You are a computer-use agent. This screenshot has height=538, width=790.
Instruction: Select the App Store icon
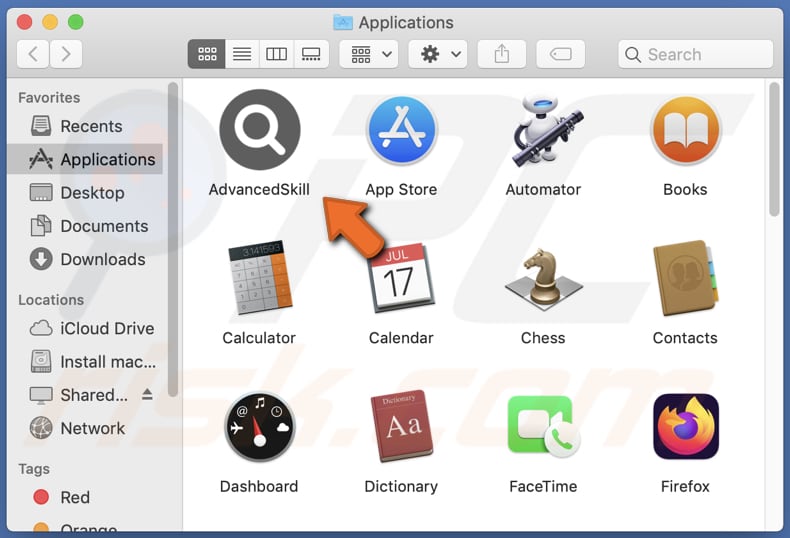402,130
